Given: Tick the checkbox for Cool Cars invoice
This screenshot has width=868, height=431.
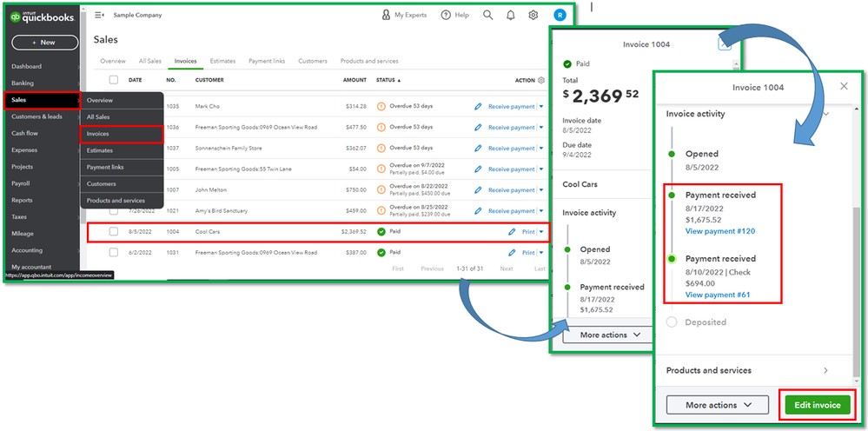Looking at the screenshot, I should coord(114,232).
